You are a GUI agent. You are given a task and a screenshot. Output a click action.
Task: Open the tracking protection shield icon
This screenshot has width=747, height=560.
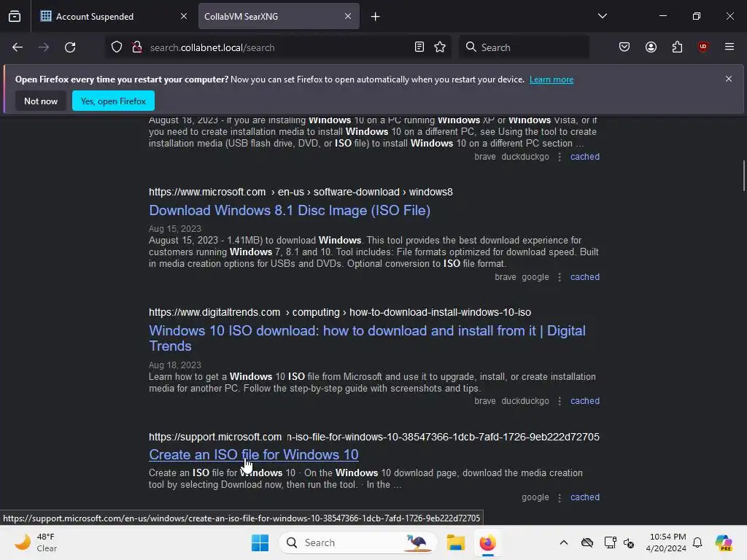point(117,47)
